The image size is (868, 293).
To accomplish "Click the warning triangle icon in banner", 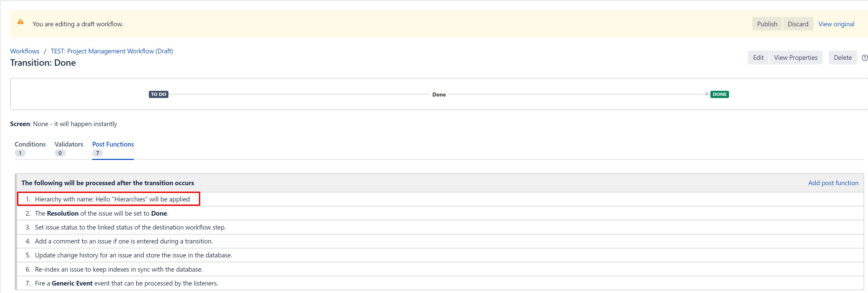I will tap(21, 22).
